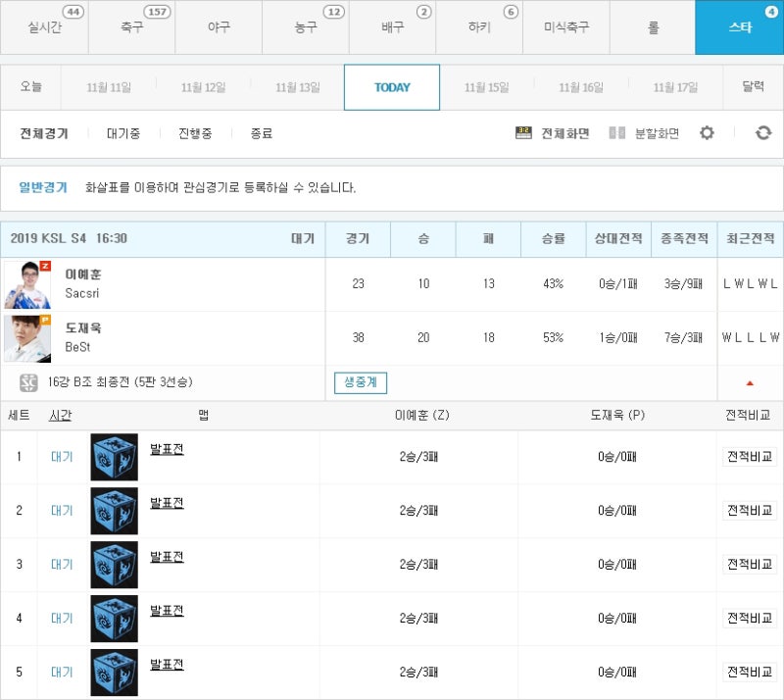
Task: Collapse match details with red arrow
Action: (x=750, y=383)
